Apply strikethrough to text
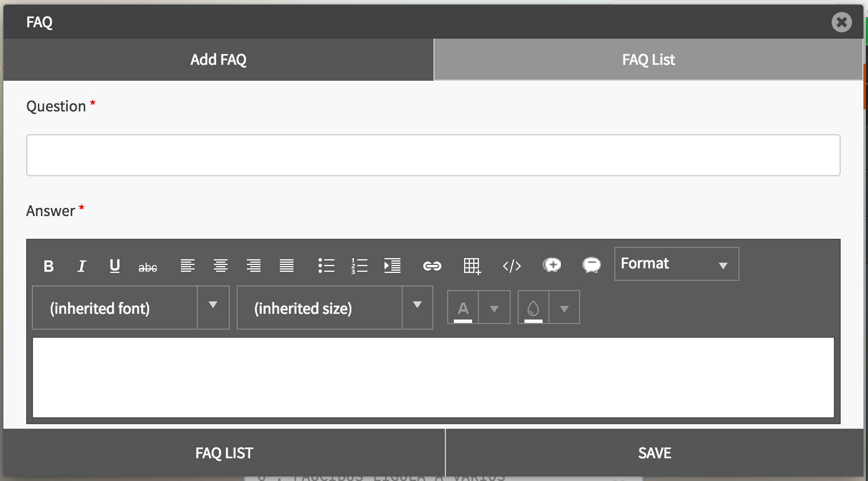The image size is (868, 481). point(148,267)
